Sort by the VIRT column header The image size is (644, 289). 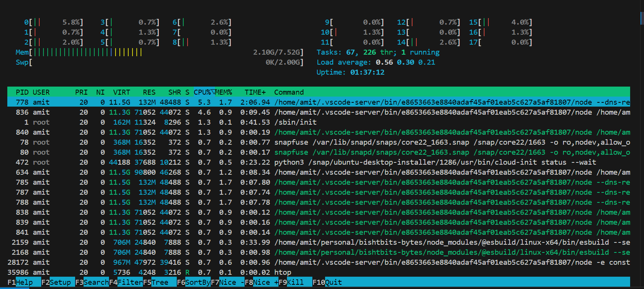point(122,92)
